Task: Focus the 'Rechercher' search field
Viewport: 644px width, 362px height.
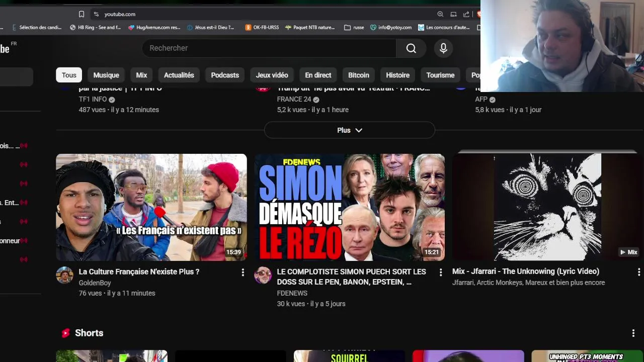Action: (x=269, y=48)
